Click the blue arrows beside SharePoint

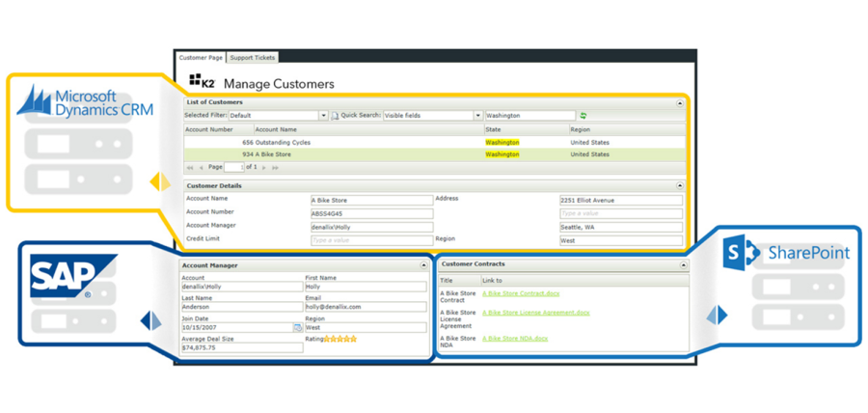point(717,315)
